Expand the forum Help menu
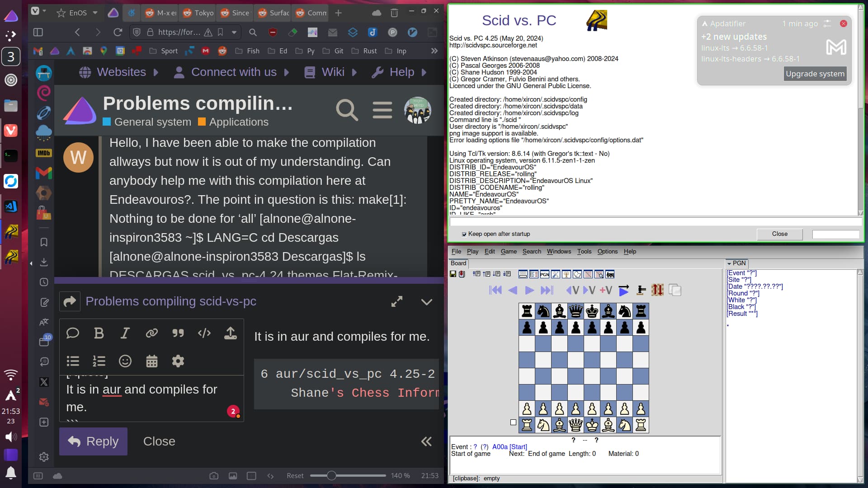 pyautogui.click(x=399, y=72)
